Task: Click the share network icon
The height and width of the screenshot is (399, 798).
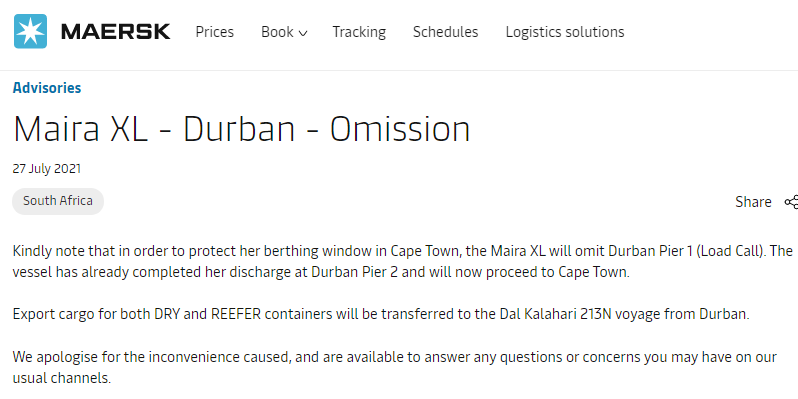Action: [x=791, y=202]
